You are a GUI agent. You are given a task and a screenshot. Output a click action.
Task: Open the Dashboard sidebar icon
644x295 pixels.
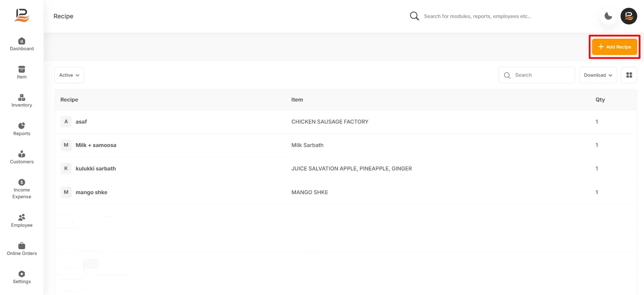(x=22, y=41)
